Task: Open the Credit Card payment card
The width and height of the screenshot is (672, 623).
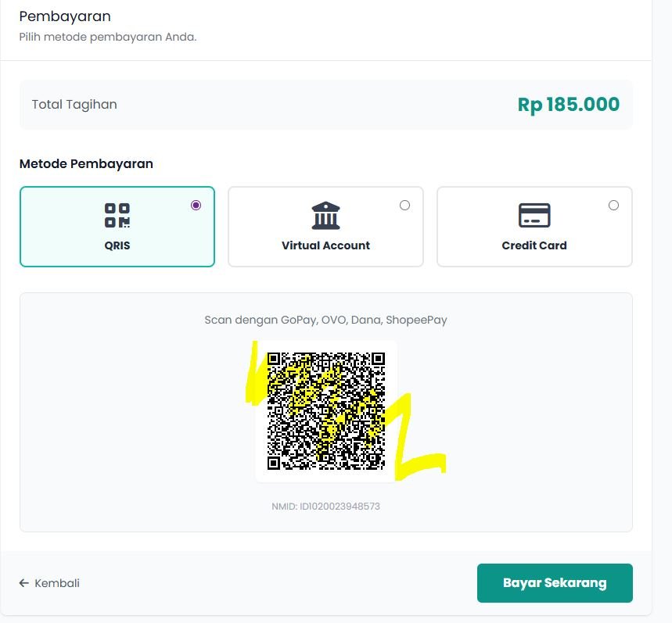Action: (534, 226)
